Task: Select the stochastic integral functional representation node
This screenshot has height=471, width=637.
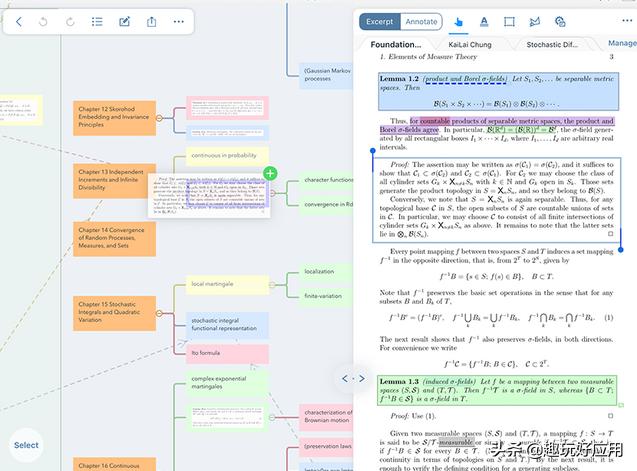Action: 228,325
